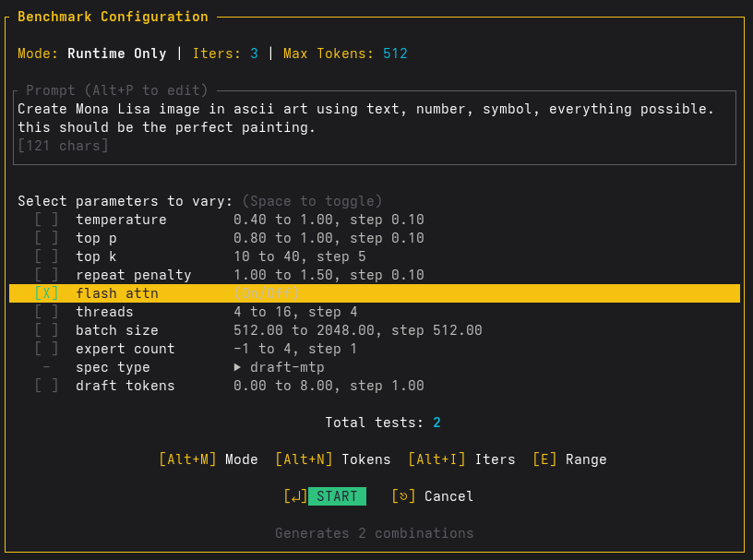This screenshot has width=753, height=560.
Task: Click inside the Prompt text box
Action: tap(375, 127)
